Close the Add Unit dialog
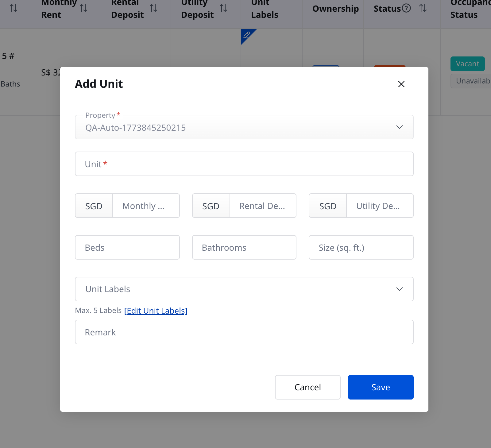 [x=401, y=84]
